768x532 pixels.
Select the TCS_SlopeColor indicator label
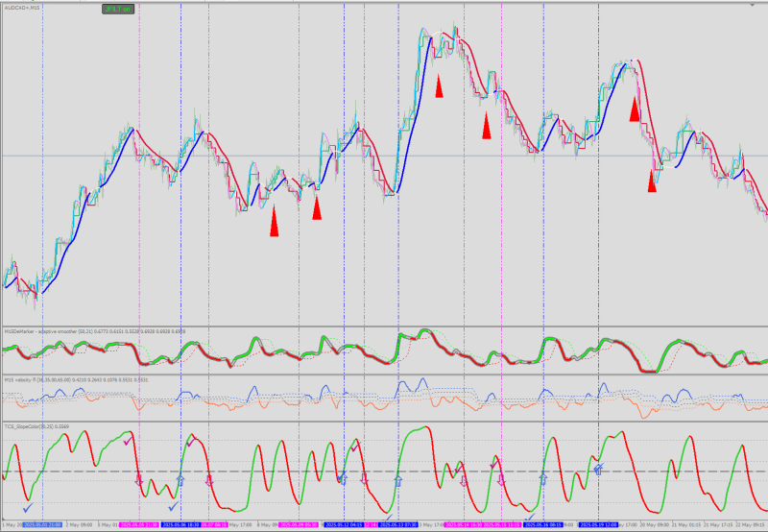click(x=36, y=426)
